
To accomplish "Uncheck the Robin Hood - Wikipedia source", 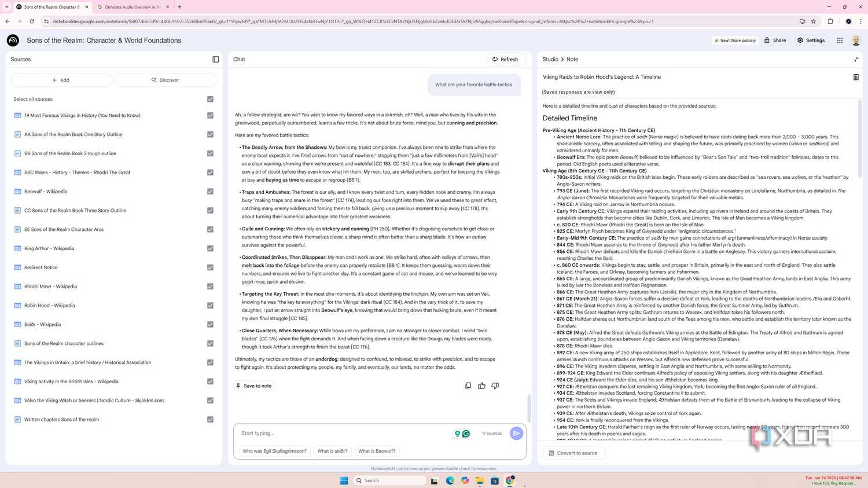I will coord(211,306).
